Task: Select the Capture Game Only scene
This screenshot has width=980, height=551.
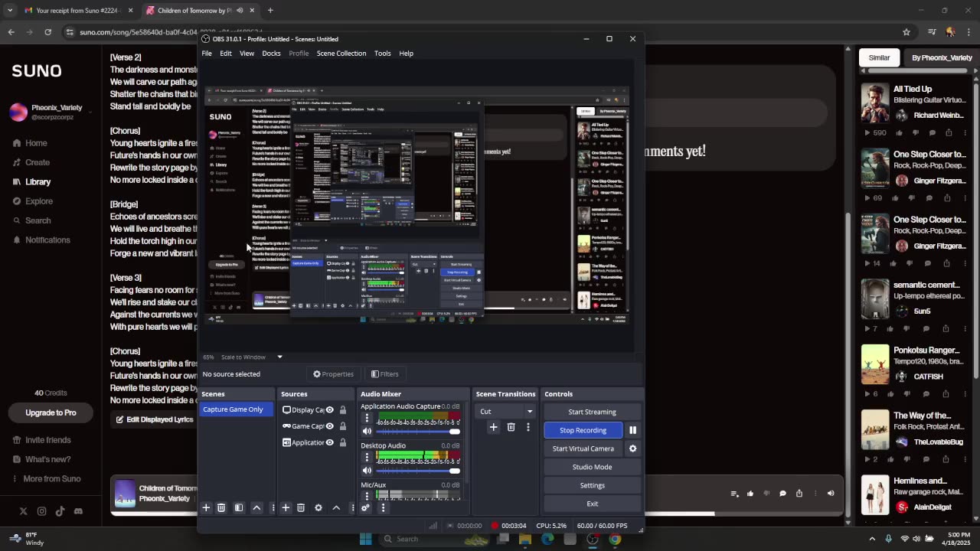Action: click(237, 409)
